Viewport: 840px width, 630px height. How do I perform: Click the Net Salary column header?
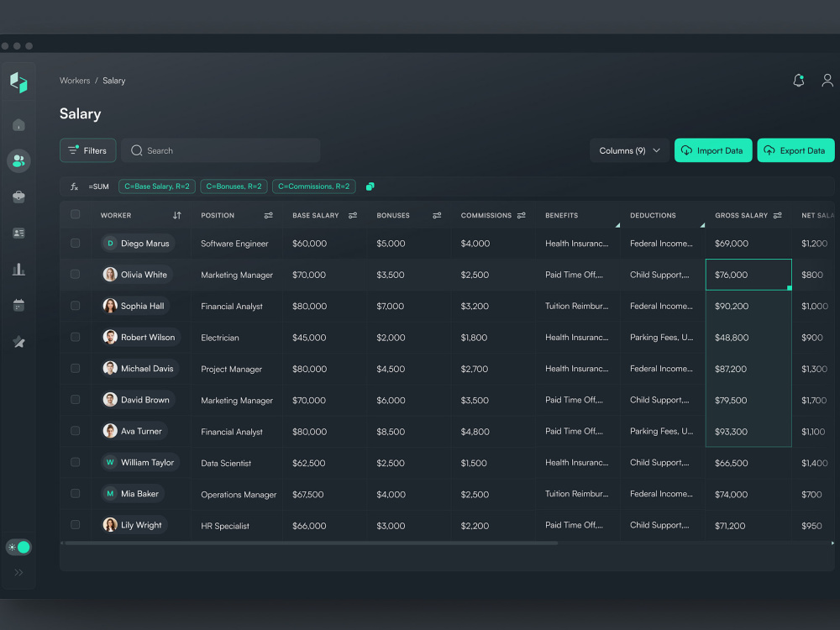(x=817, y=215)
